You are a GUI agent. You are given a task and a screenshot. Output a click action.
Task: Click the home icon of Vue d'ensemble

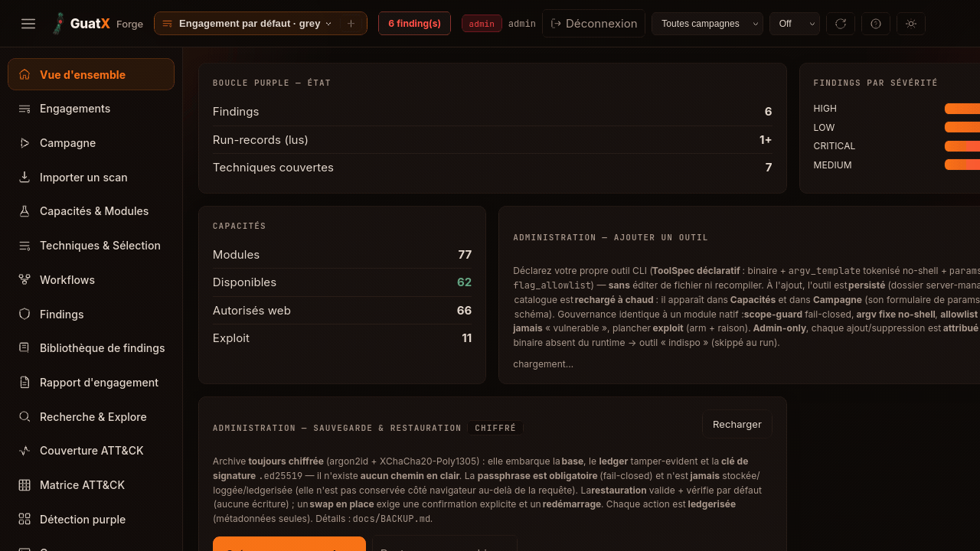point(24,74)
